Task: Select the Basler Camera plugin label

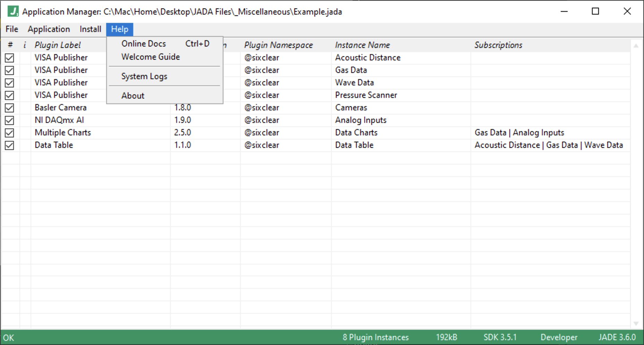Action: pyautogui.click(x=61, y=108)
